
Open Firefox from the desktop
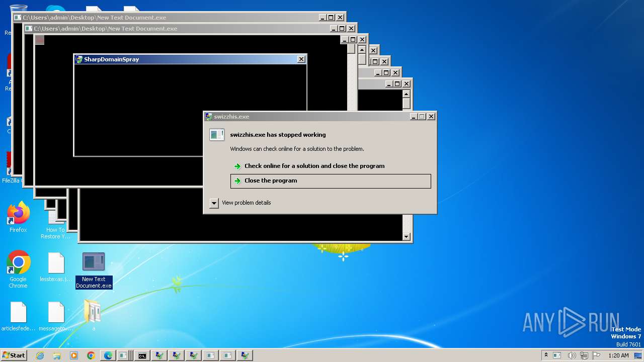[18, 218]
